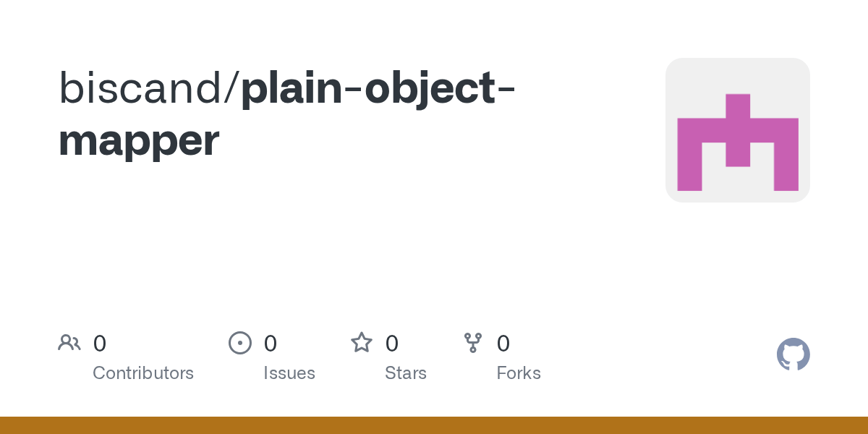The image size is (868, 434).
Task: Click the word 'mapper' in the title
Action: tap(139, 142)
